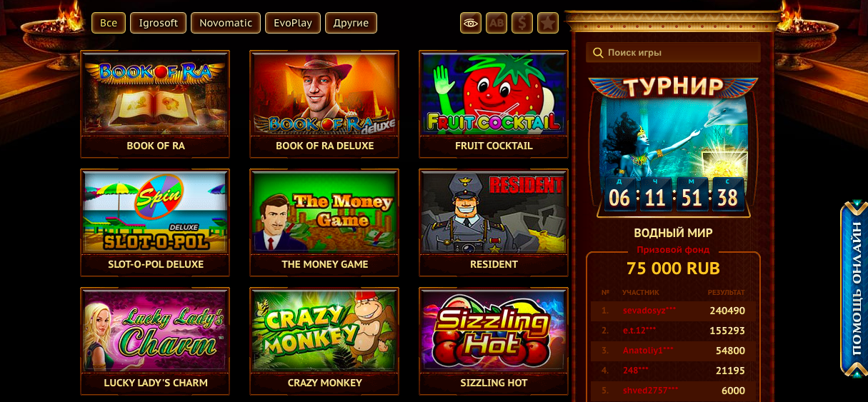Image resolution: width=868 pixels, height=402 pixels.
Task: Click the eye filter icon
Action: click(x=470, y=23)
